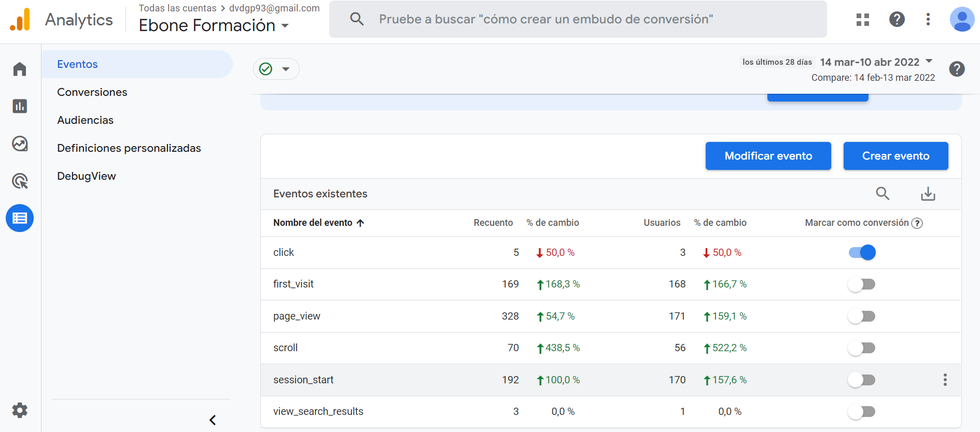Enable conversion toggle for scroll event
This screenshot has width=980, height=432.
(862, 348)
